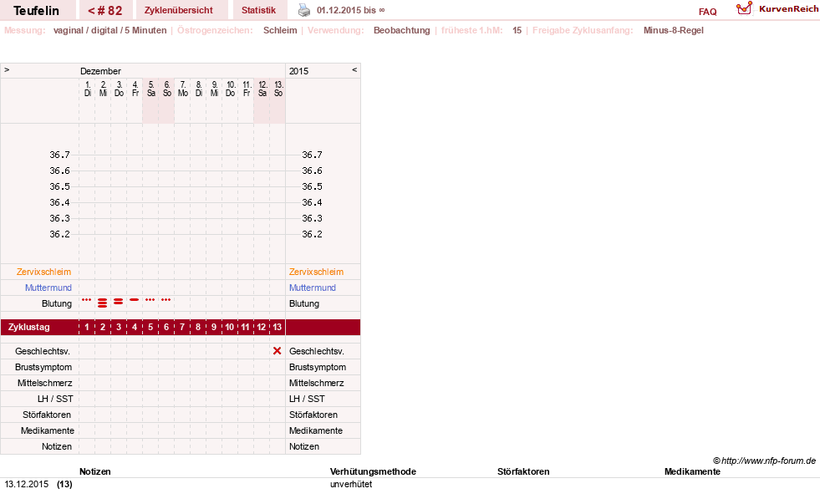Collapse chart with right '<' arrow

pos(354,69)
